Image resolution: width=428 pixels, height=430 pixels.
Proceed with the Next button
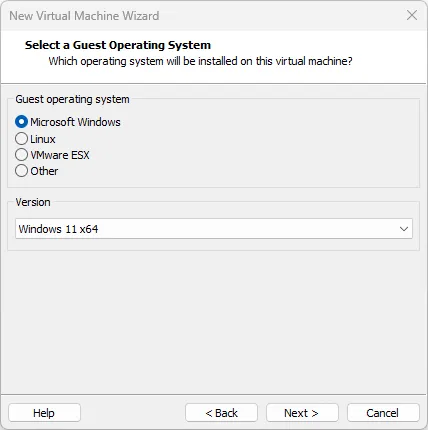302,413
